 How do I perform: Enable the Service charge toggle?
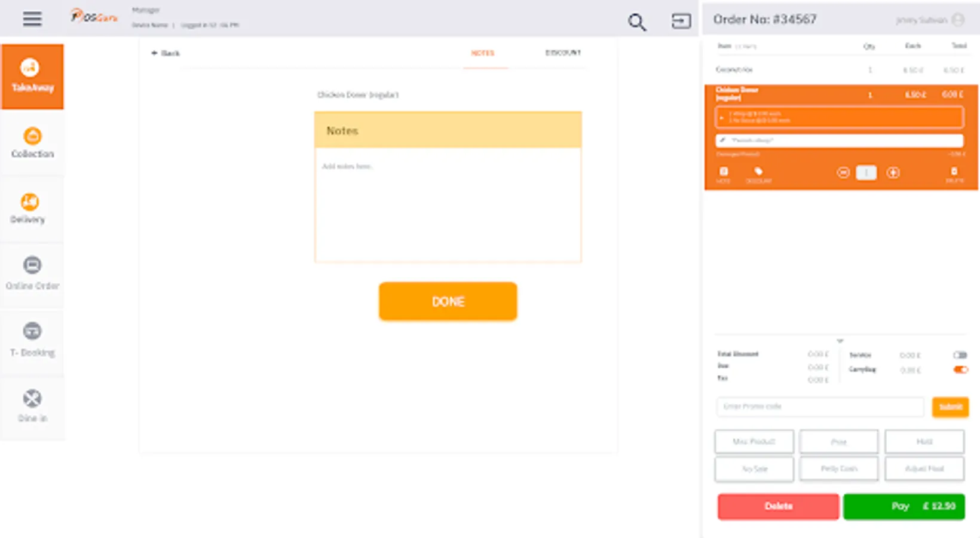pyautogui.click(x=961, y=354)
